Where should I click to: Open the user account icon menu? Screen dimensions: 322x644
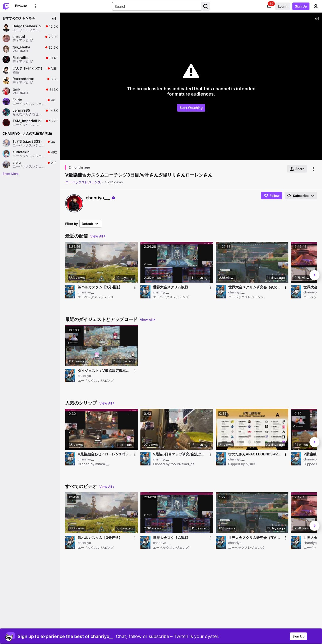coord(316,6)
